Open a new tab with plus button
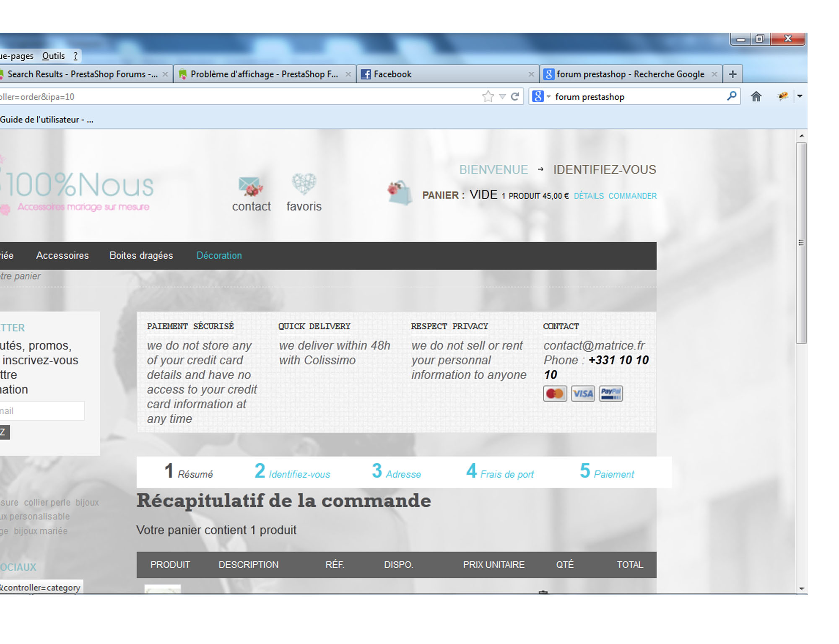839x644 pixels. click(733, 74)
